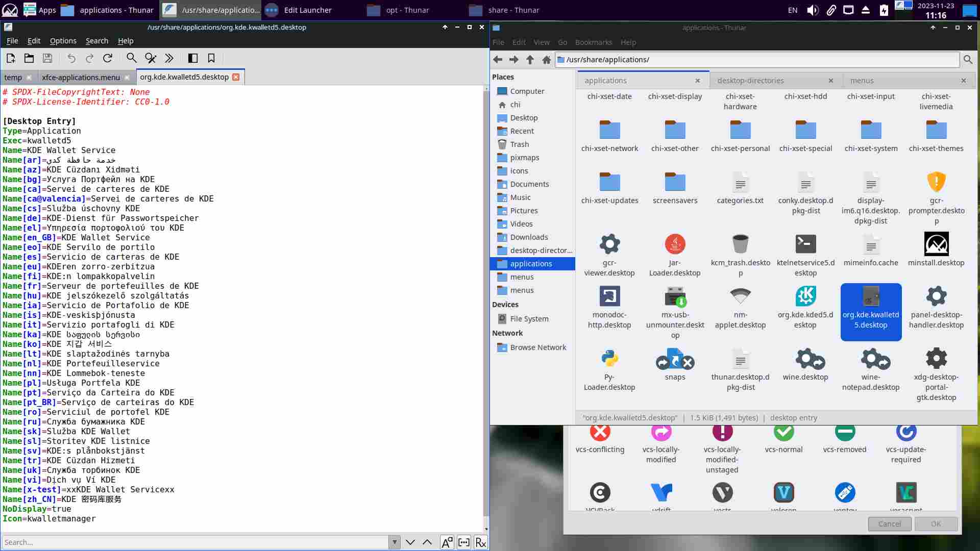Click the find and replace icon

point(150,58)
